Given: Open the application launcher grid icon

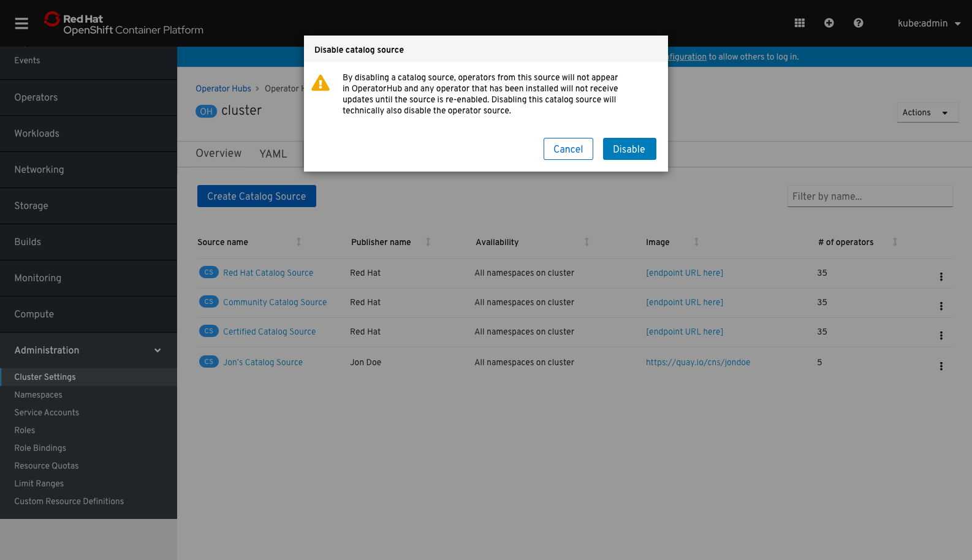Looking at the screenshot, I should click(x=800, y=23).
